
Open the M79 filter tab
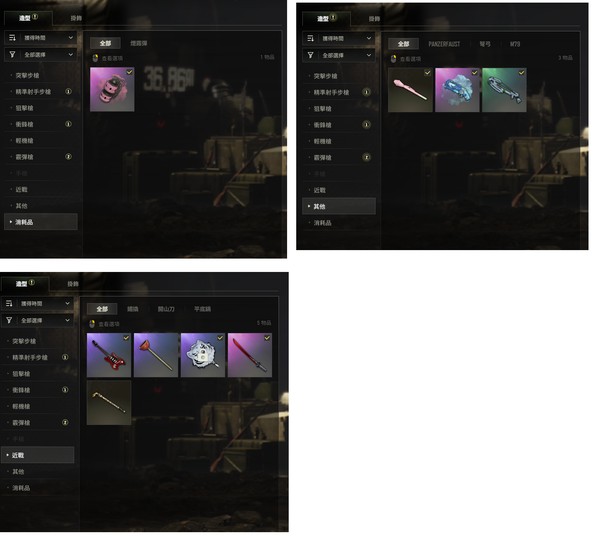pos(515,44)
